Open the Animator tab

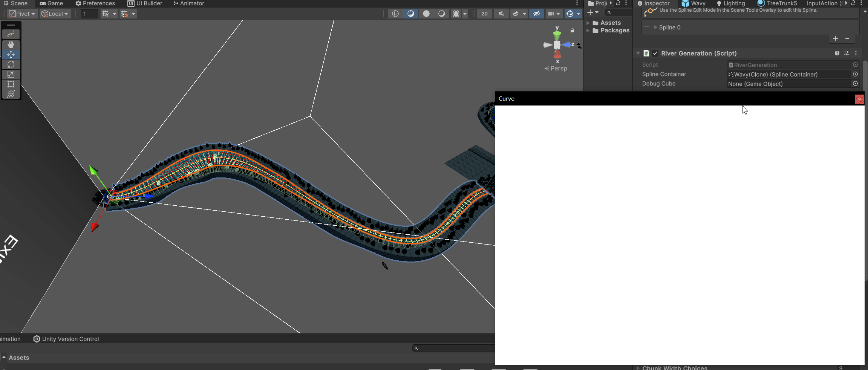coord(188,3)
